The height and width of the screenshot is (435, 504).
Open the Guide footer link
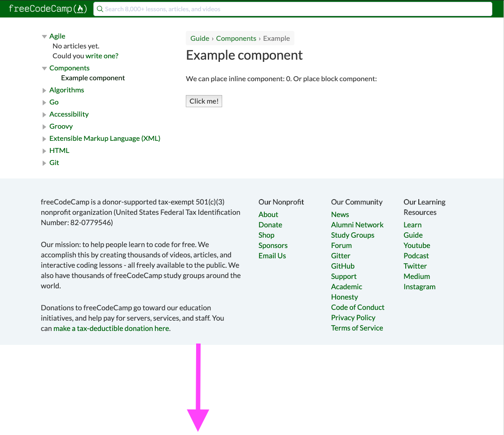click(x=413, y=235)
